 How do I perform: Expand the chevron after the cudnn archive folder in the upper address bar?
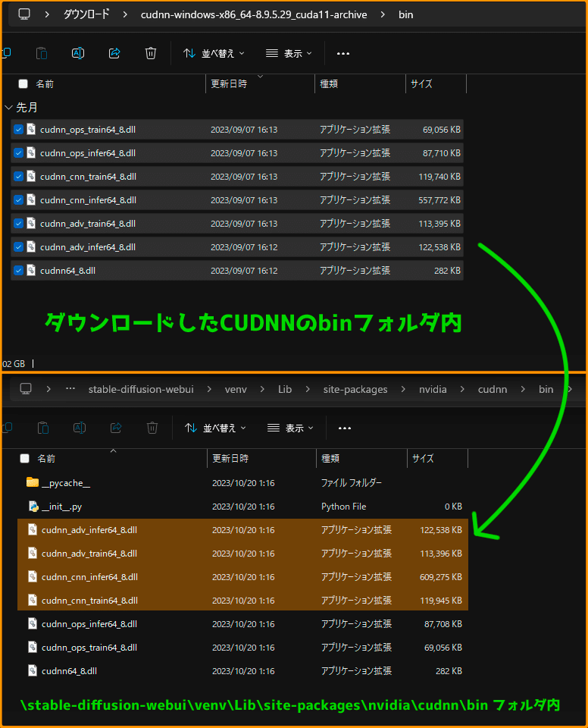[x=383, y=14]
